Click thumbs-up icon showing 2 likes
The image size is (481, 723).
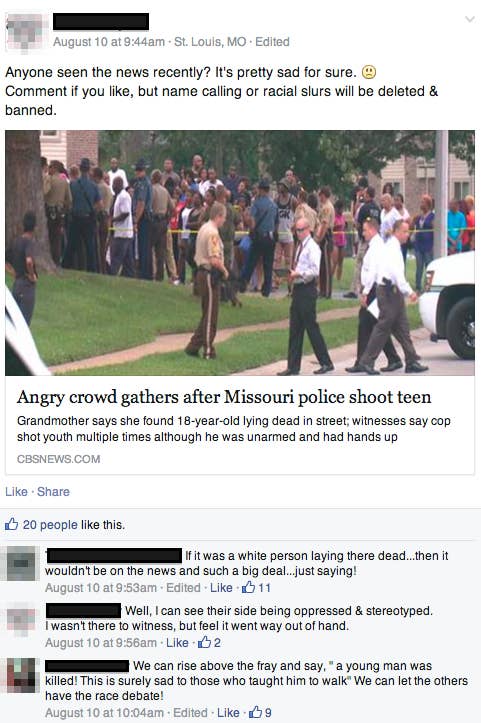point(204,642)
